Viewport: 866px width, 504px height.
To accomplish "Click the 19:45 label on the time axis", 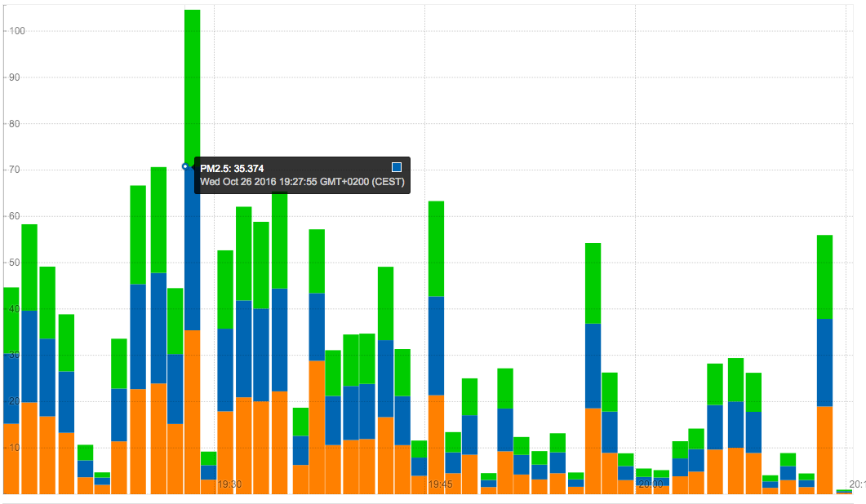I will 440,484.
